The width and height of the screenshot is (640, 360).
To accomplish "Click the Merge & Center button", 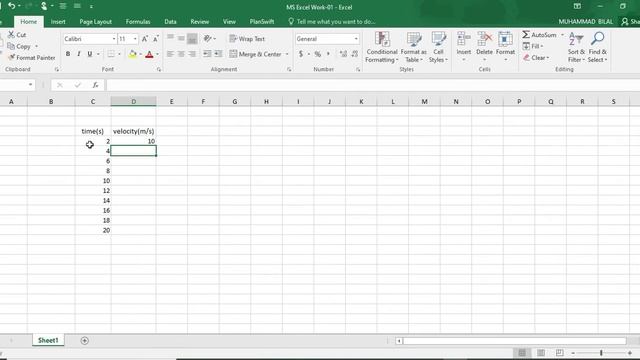I will point(256,54).
